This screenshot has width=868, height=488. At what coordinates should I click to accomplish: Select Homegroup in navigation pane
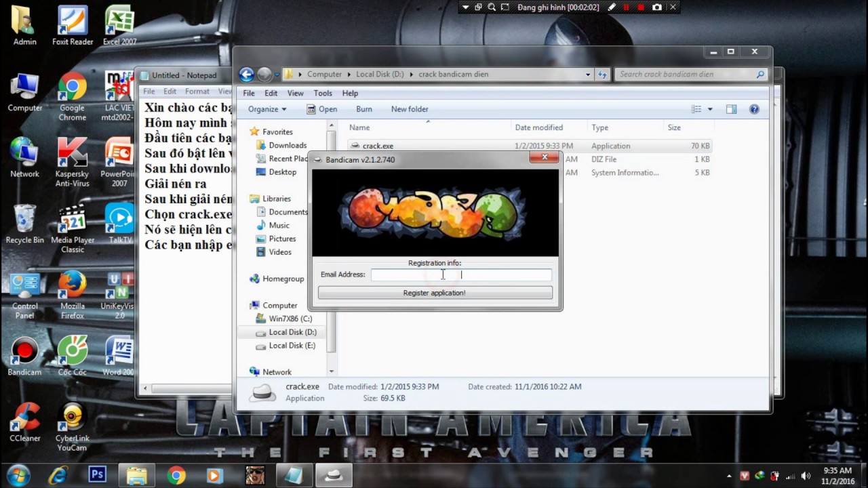pos(283,279)
